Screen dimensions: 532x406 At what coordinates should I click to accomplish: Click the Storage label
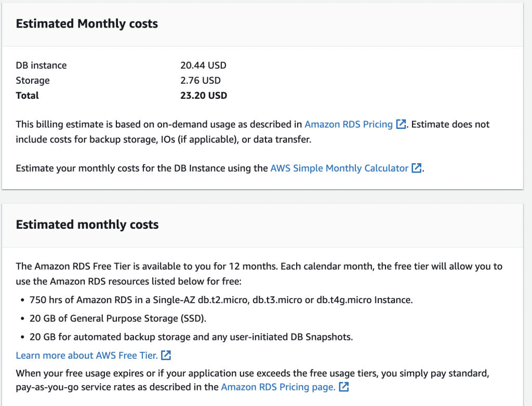(33, 81)
